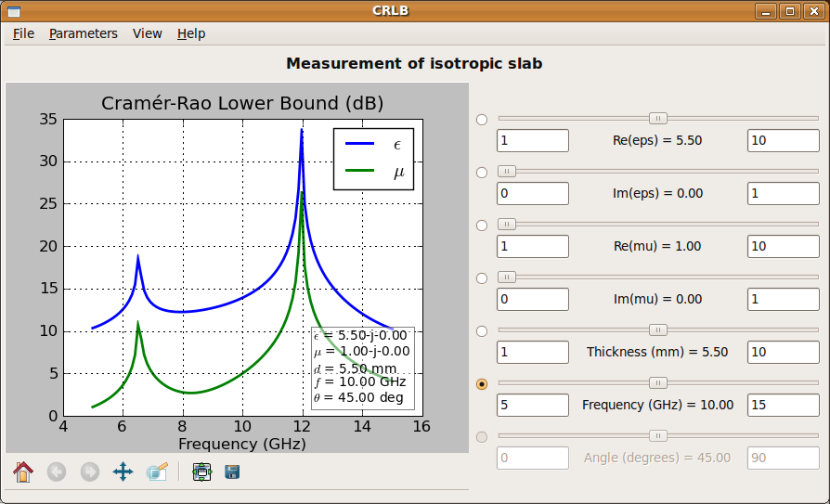Open the Help menu
The image size is (830, 504).
point(191,33)
